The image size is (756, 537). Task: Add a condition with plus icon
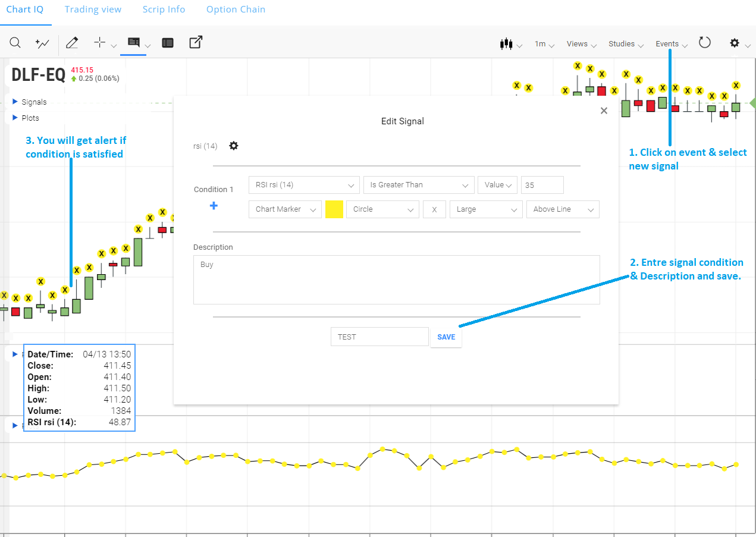(214, 206)
